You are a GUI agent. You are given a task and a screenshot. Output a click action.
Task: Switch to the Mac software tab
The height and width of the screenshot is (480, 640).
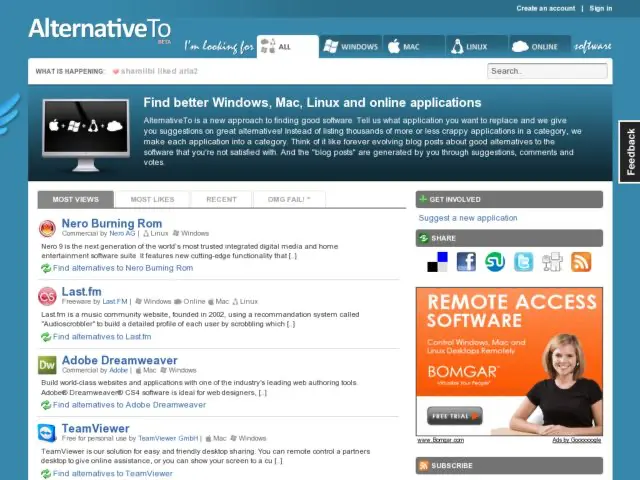(x=414, y=47)
